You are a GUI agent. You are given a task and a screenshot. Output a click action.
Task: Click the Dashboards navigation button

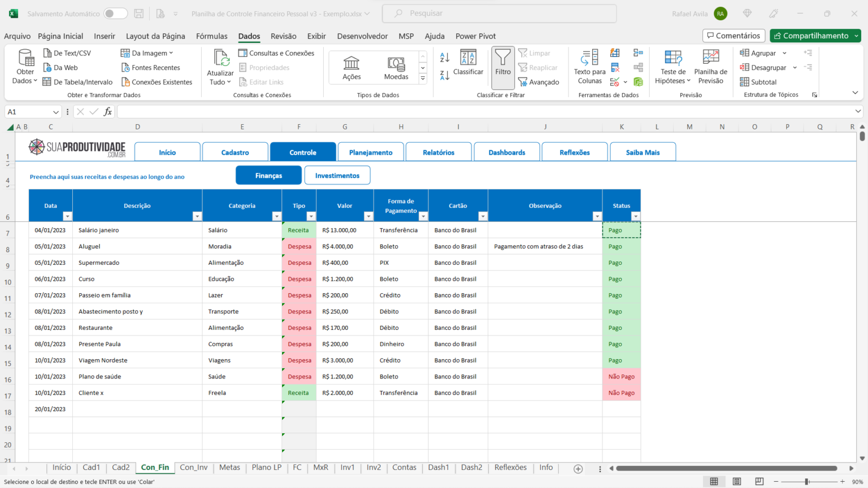(x=507, y=152)
